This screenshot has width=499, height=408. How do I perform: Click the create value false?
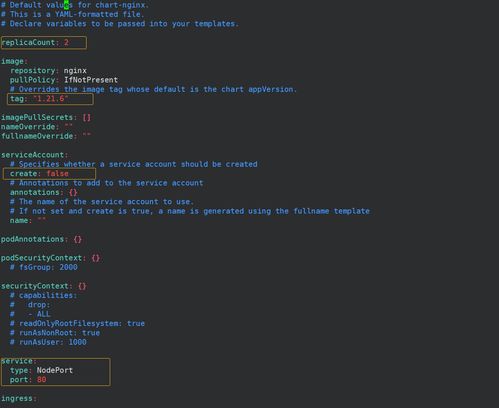click(x=57, y=173)
